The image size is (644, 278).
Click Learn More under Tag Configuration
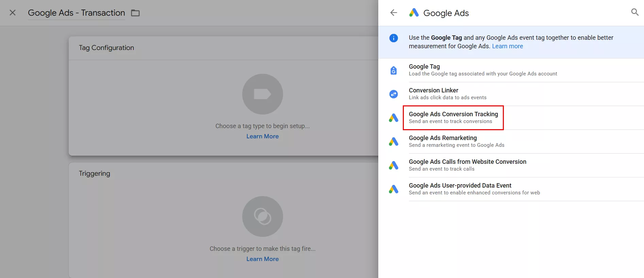[x=262, y=136]
